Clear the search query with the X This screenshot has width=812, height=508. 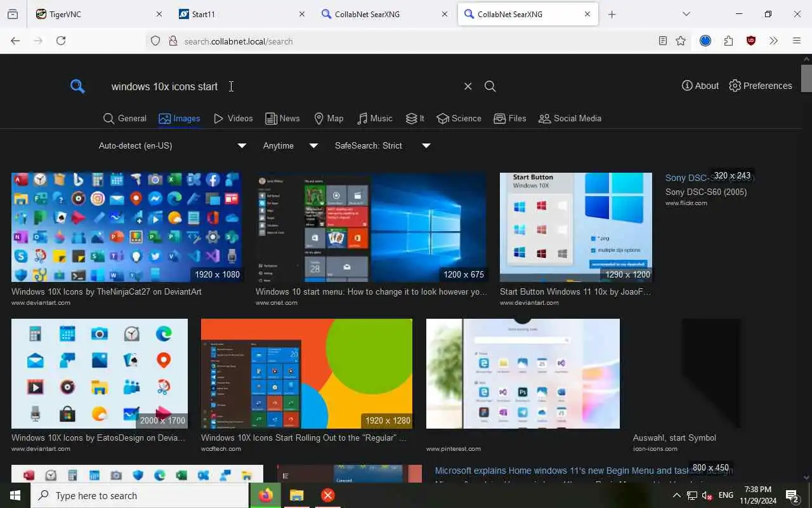(x=468, y=86)
